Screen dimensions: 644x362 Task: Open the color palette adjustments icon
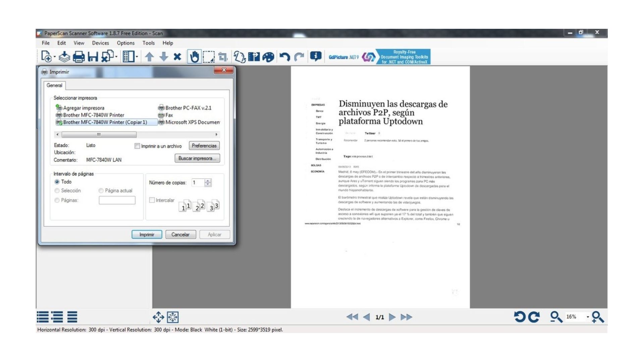click(x=268, y=57)
